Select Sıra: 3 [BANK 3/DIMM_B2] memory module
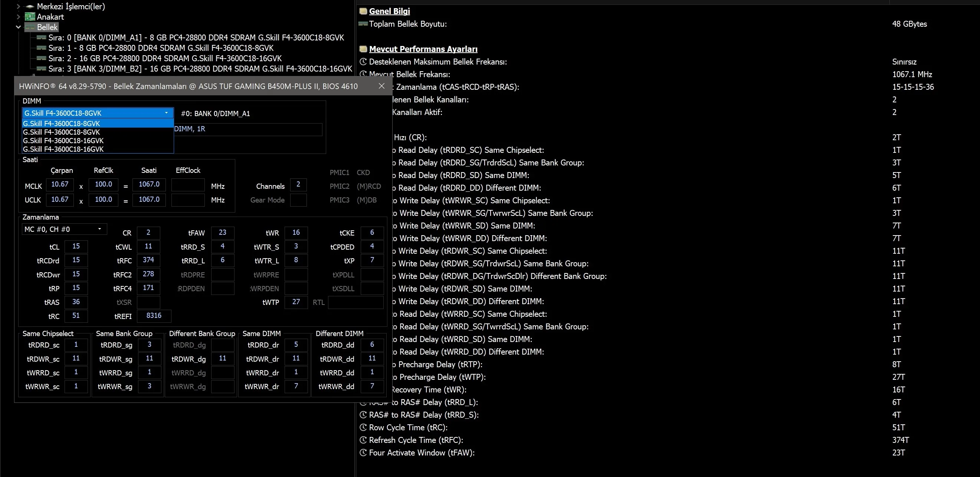Screen dimensions: 980x477 pos(200,69)
